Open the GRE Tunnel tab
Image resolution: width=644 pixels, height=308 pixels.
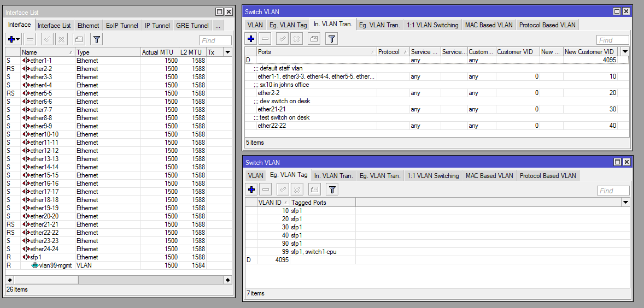tap(192, 26)
